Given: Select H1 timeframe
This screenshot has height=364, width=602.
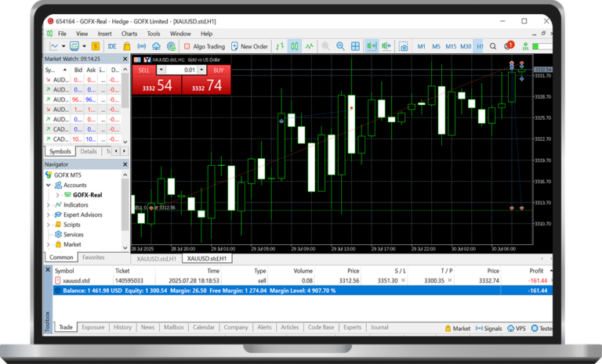Looking at the screenshot, I should [x=480, y=46].
